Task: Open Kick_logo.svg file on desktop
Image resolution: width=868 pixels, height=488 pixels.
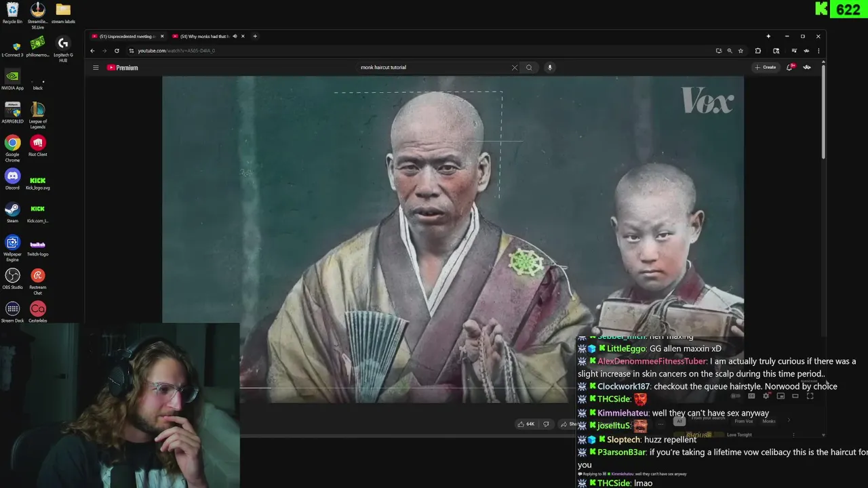Action: pos(37,182)
